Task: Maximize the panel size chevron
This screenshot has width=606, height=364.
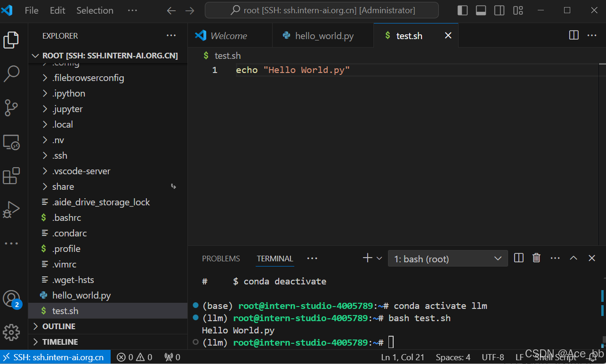Action: click(574, 258)
